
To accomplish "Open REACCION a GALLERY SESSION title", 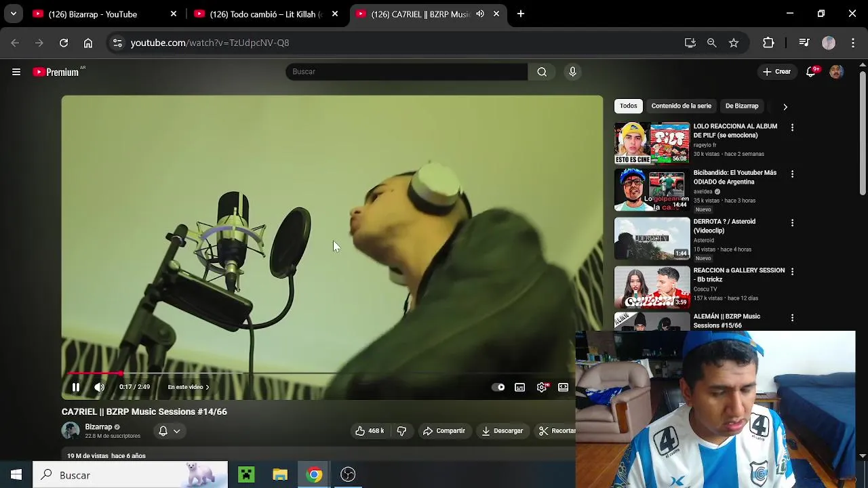I will (x=738, y=274).
